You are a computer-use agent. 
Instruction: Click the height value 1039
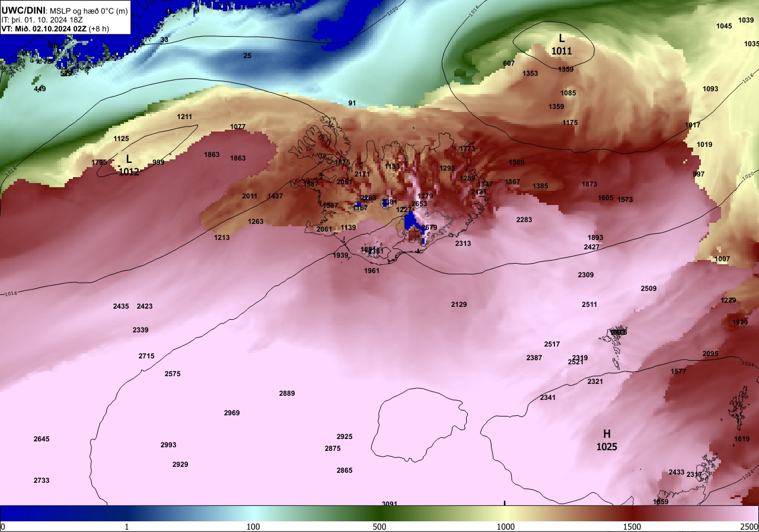[746, 20]
